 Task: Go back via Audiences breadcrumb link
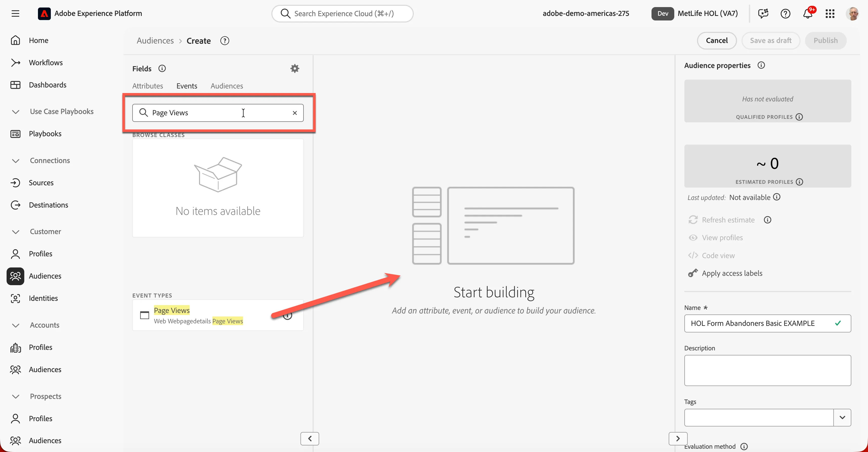pos(155,41)
